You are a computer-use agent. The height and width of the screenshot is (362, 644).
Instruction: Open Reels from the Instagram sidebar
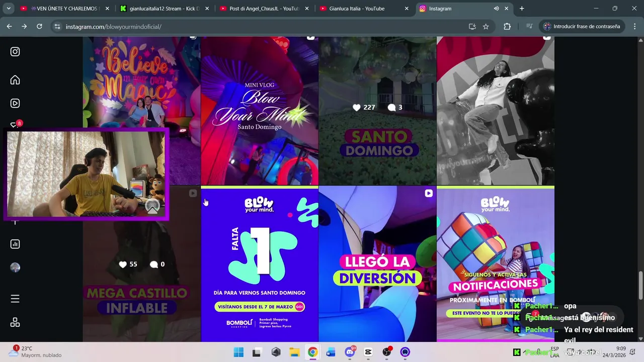[x=15, y=103]
